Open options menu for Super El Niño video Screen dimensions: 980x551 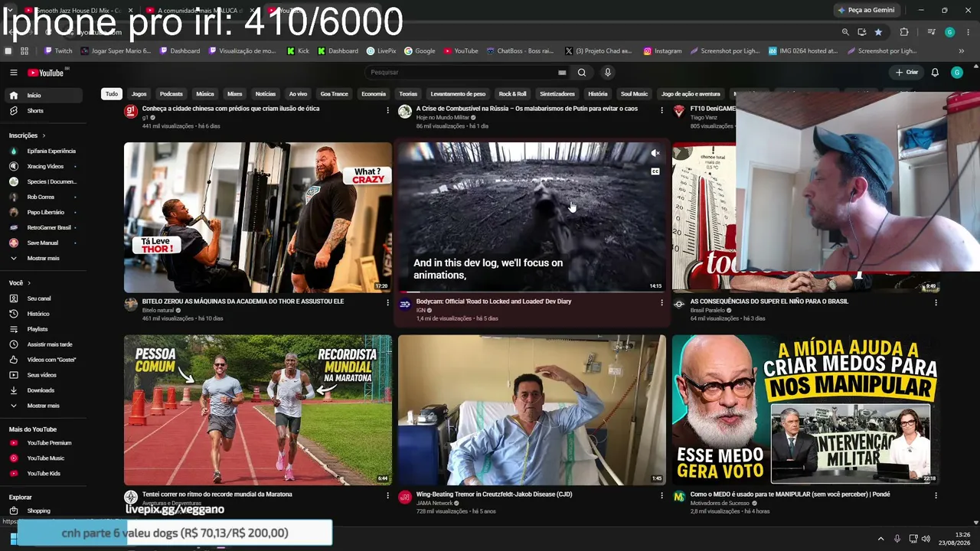click(936, 302)
